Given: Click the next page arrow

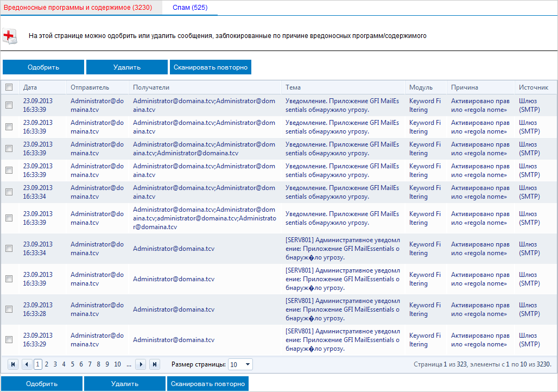Looking at the screenshot, I should pos(141,364).
